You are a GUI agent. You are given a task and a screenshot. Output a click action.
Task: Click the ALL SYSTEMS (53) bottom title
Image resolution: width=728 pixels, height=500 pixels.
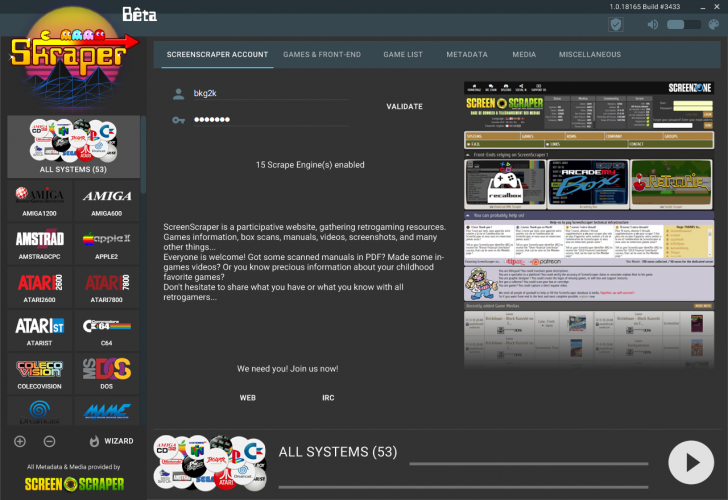pyautogui.click(x=338, y=452)
